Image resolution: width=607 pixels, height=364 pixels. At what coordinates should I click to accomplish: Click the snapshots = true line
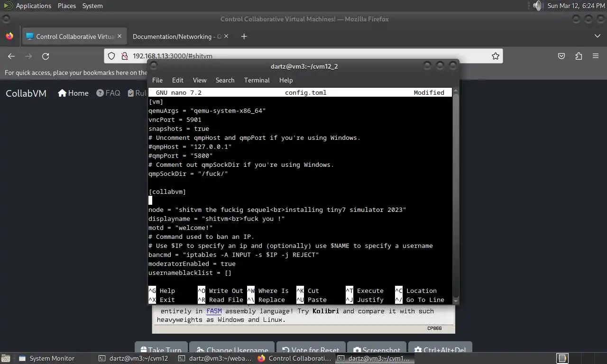[179, 128]
